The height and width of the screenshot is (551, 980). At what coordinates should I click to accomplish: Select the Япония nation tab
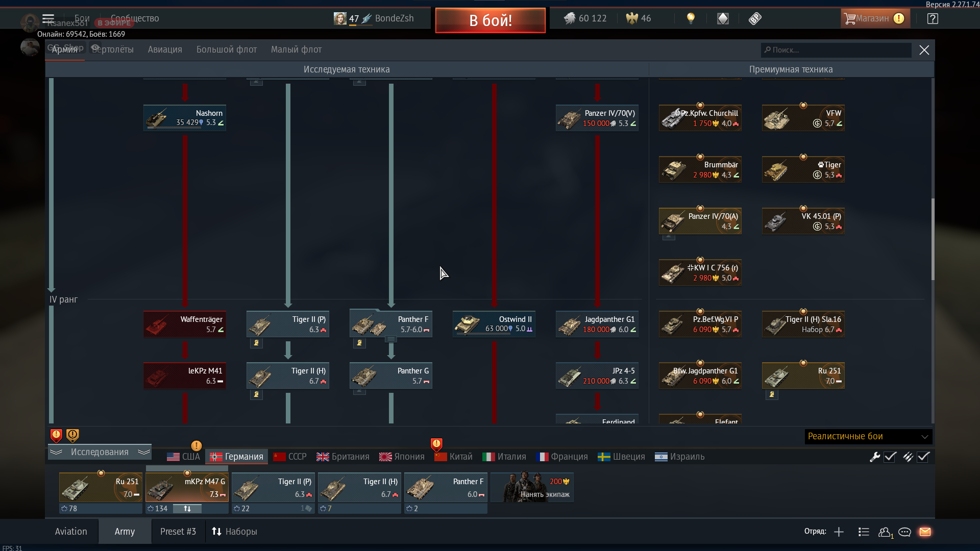coord(402,457)
